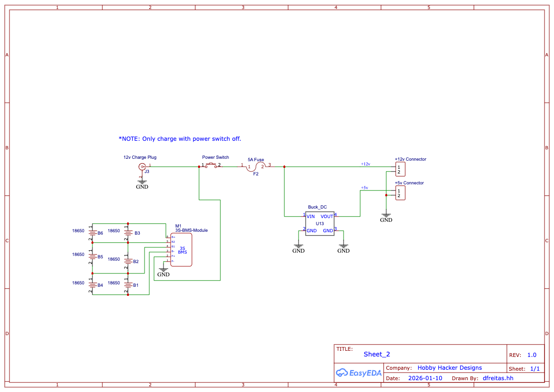
Task: Click the '+5v Connector' label
Action: (409, 183)
